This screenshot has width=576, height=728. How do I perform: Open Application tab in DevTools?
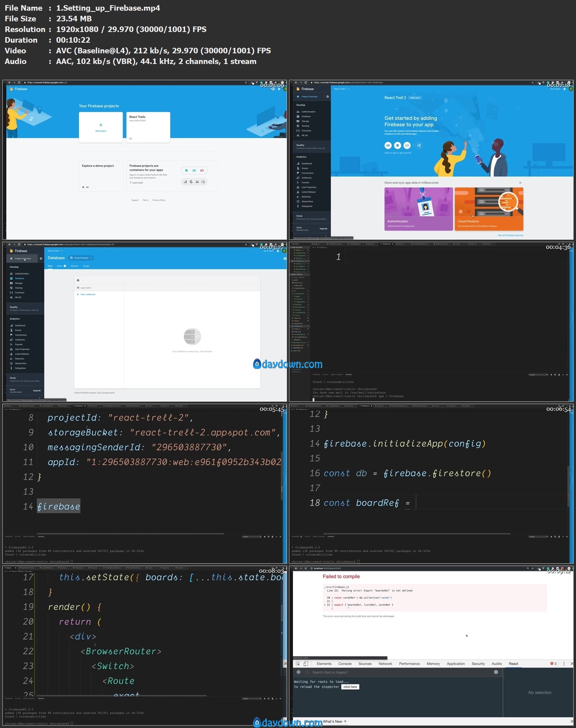click(x=456, y=664)
